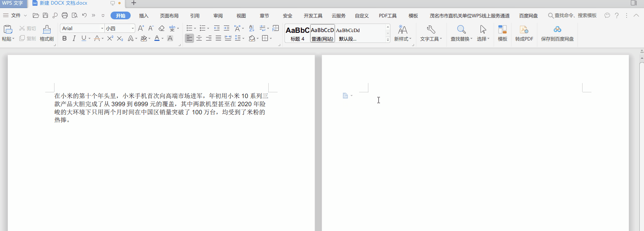Screen dimensions: 644x231
Task: Collapse the ribbon with the chevron
Action: (636, 15)
